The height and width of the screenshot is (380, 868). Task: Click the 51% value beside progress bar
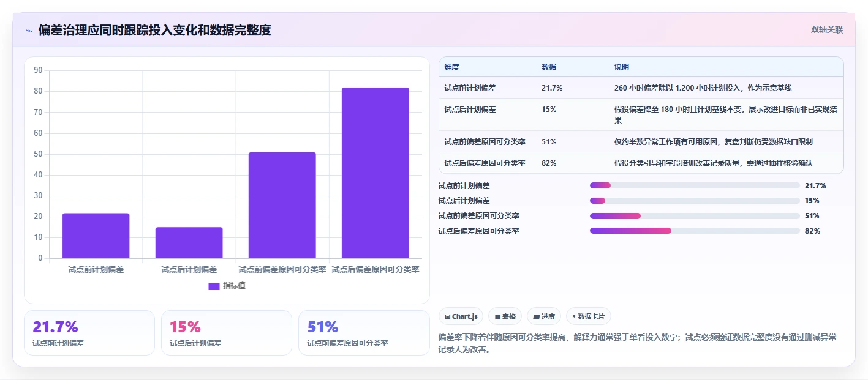pos(812,216)
